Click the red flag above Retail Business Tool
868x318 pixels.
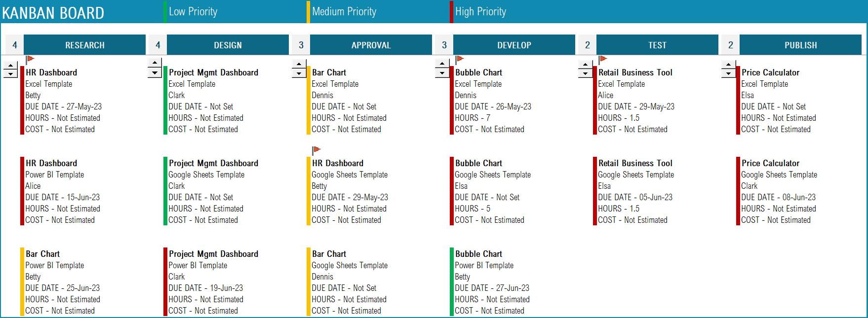[603, 59]
